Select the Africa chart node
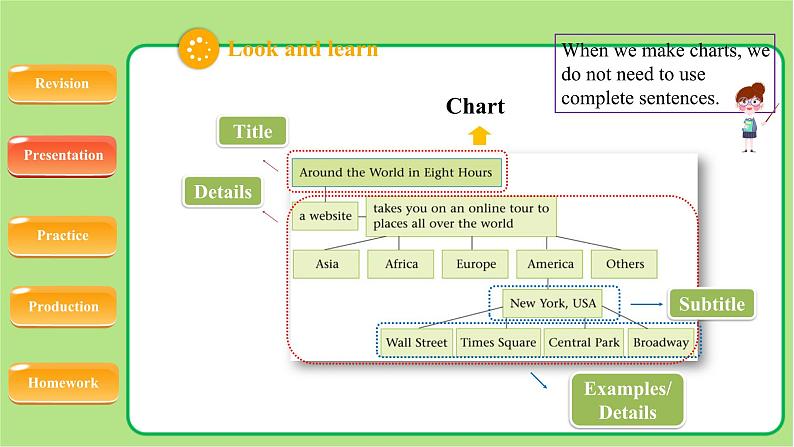This screenshot has width=794, height=447. 400,264
